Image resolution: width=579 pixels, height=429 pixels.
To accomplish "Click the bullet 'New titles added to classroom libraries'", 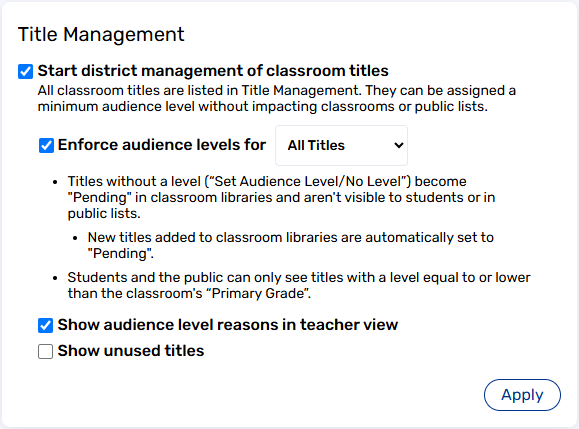I will click(x=291, y=246).
